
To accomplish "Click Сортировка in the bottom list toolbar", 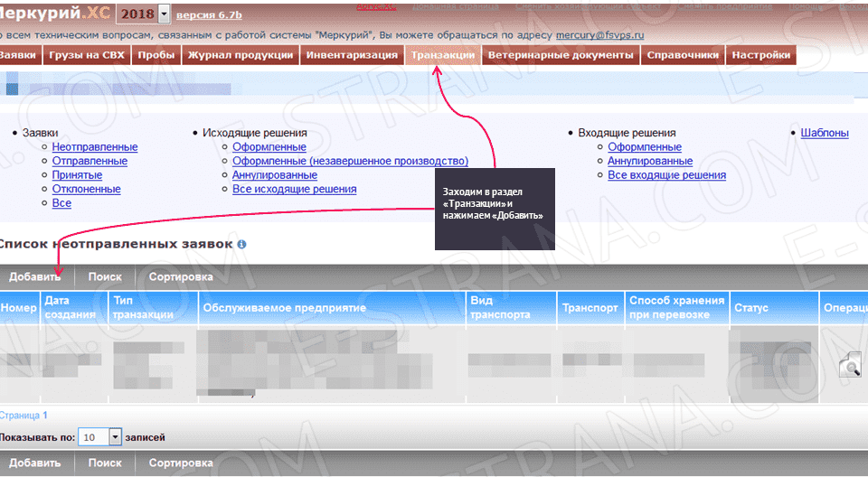I will (x=181, y=463).
